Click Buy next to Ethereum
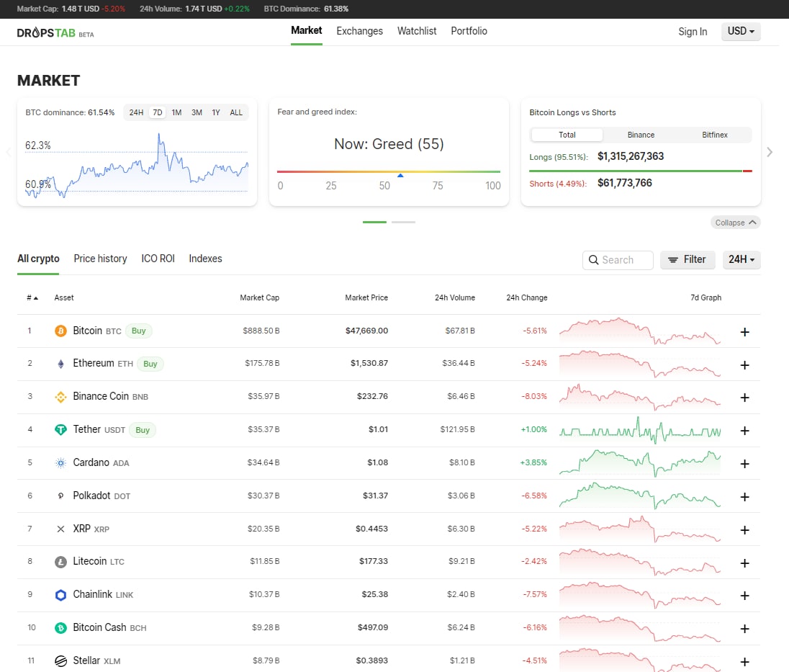Image resolution: width=789 pixels, height=672 pixels. (150, 364)
